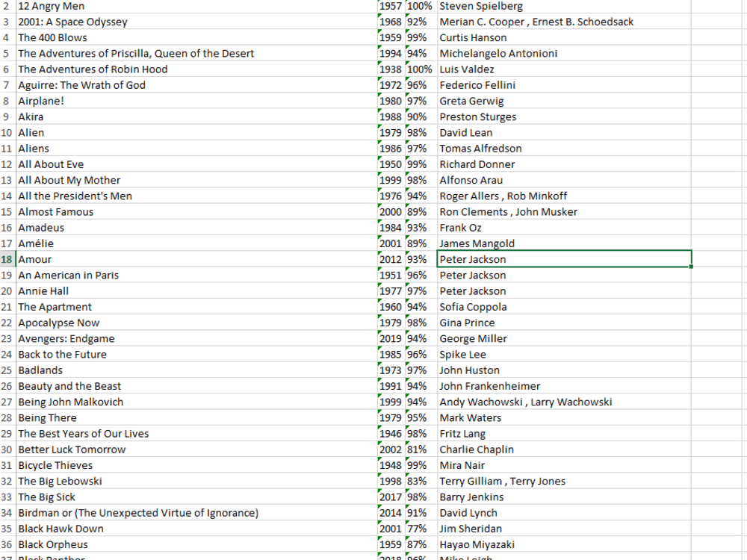This screenshot has width=747, height=560.
Task: Click the Hayao Miyazaki cell
Action: (x=564, y=544)
